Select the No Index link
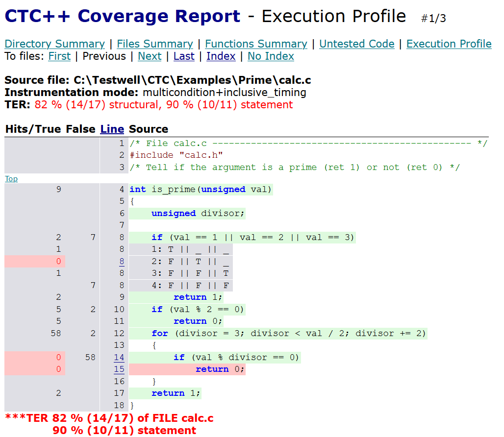 271,56
